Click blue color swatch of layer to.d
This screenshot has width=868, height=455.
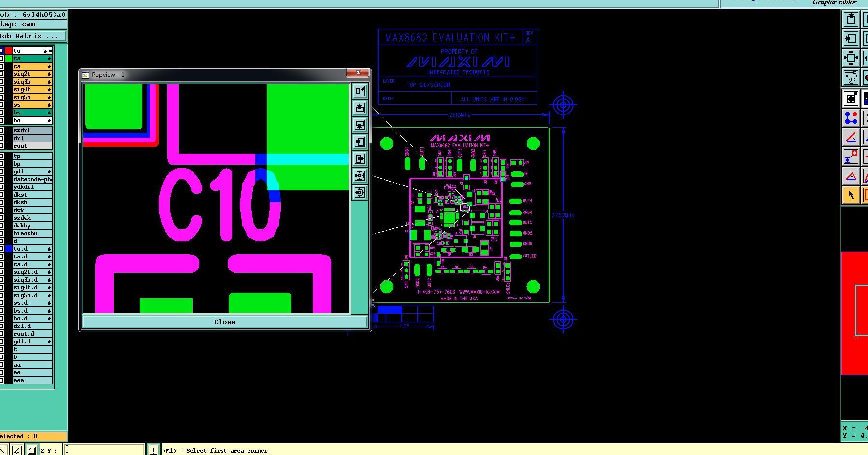coord(9,249)
